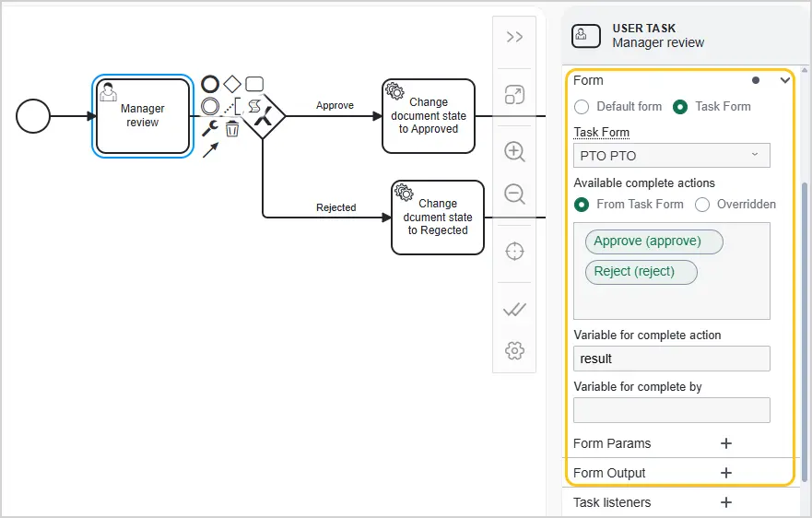Click the Rejected sequence flow label

(336, 207)
